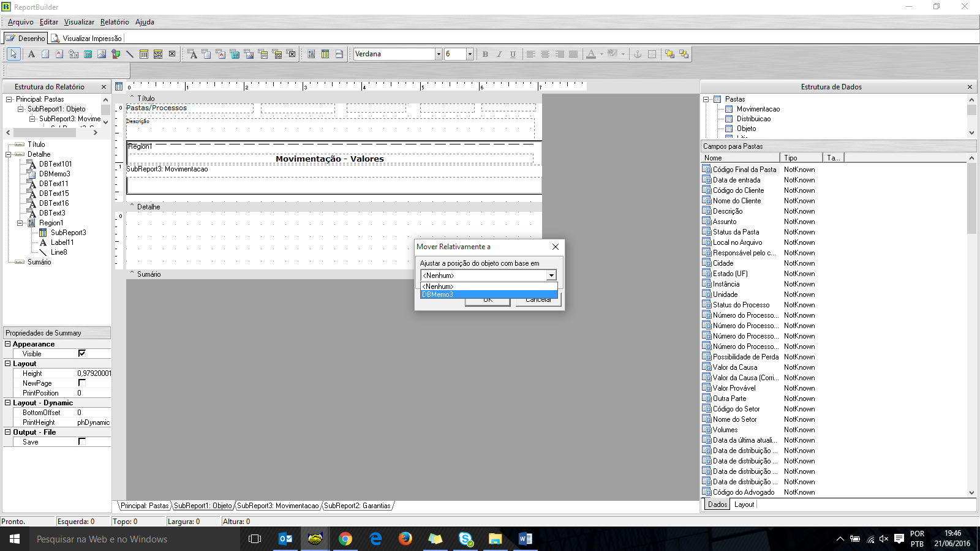Viewport: 980px width, 551px height.
Task: Open the font size dropdown
Action: point(470,54)
